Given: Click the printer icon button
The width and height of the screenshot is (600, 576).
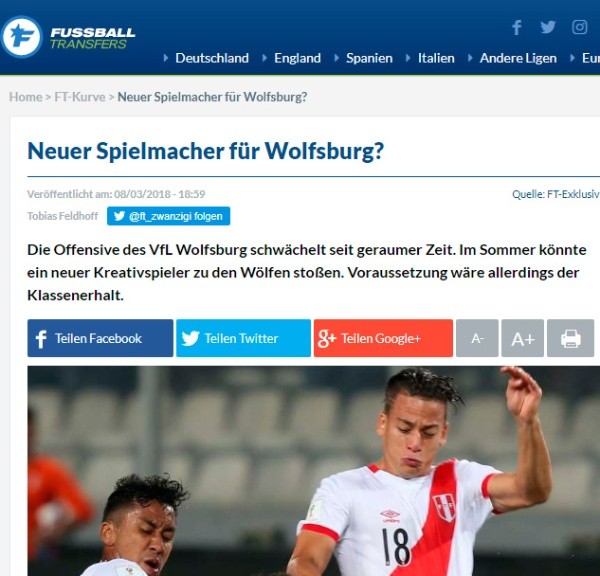Looking at the screenshot, I should pyautogui.click(x=570, y=338).
